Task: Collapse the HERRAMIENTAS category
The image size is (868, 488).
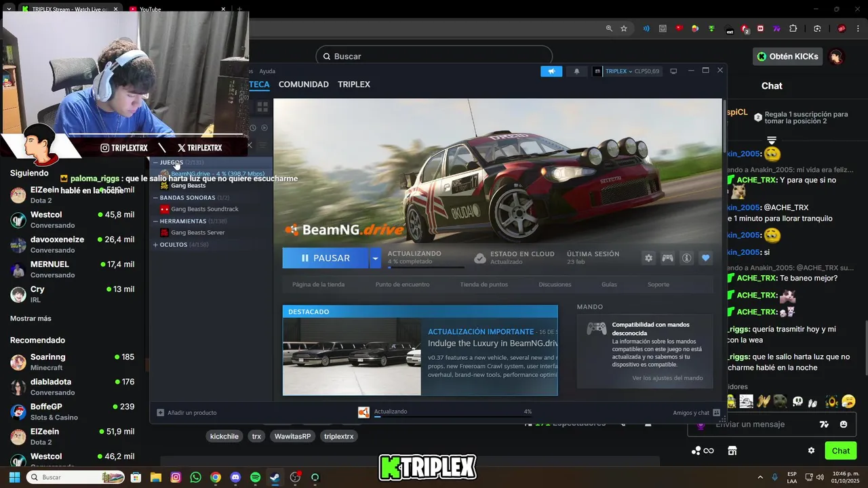Action: point(155,221)
